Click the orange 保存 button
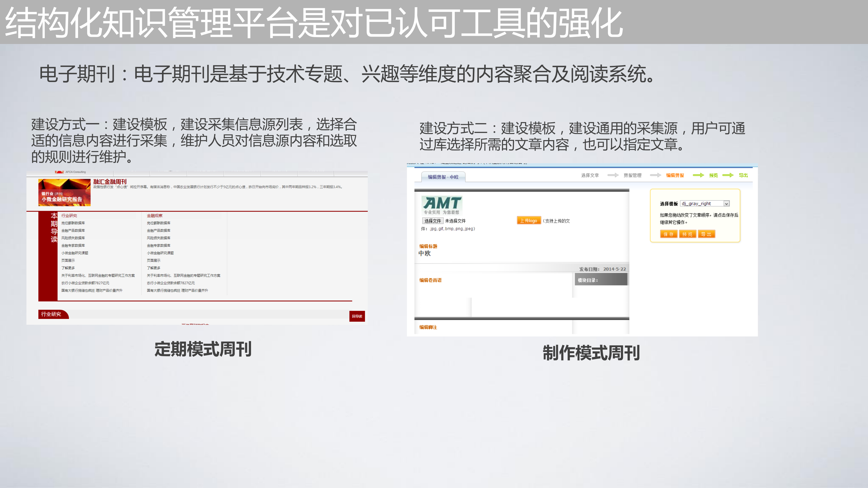This screenshot has height=488, width=868. tap(669, 234)
